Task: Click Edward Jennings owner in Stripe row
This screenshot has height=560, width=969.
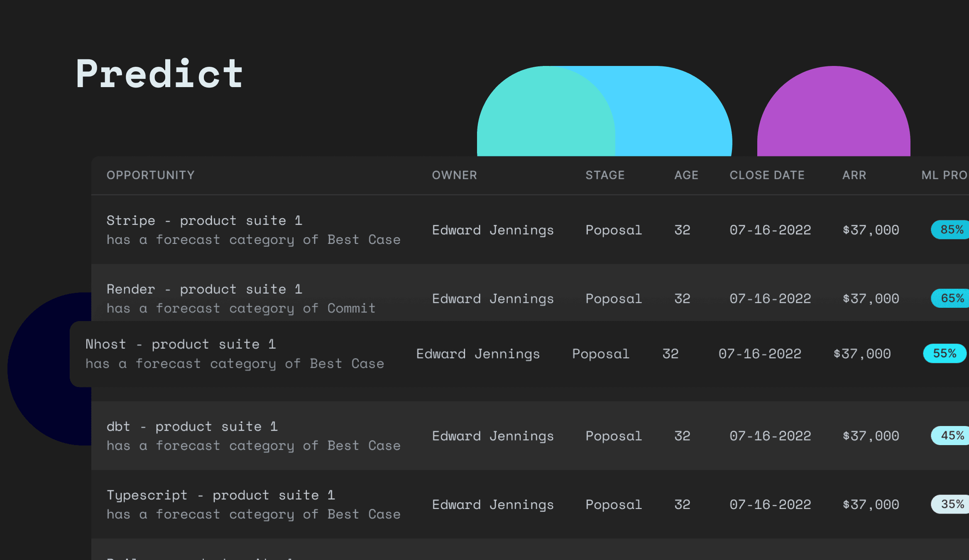Action: click(x=493, y=230)
